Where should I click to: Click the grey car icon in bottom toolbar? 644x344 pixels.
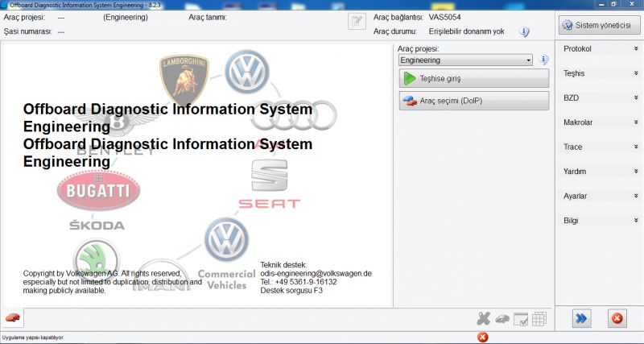click(502, 319)
